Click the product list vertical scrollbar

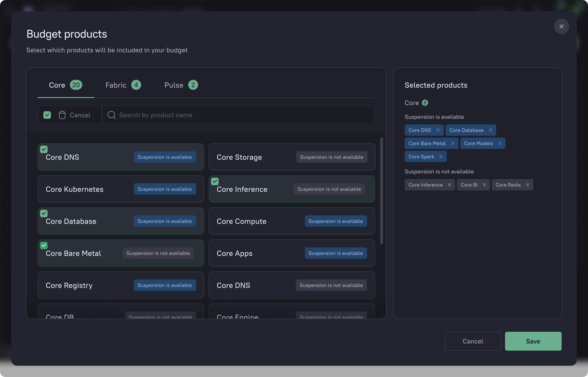(381, 191)
